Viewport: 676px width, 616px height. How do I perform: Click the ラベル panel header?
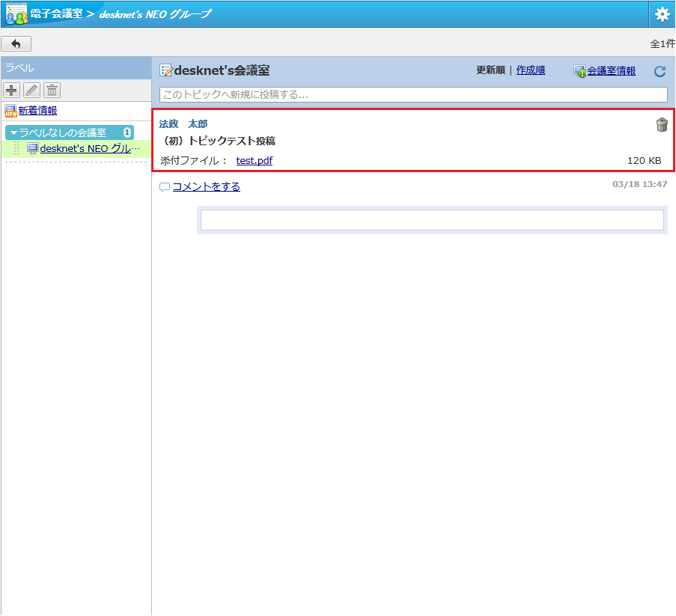(76, 67)
